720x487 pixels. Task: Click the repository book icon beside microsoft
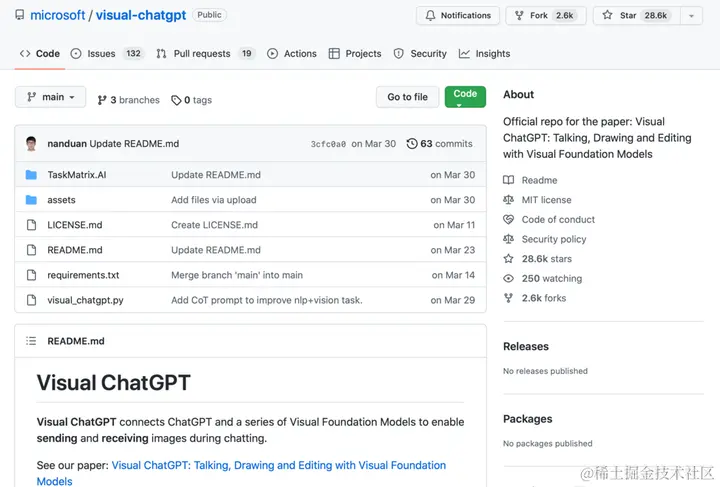click(x=20, y=15)
